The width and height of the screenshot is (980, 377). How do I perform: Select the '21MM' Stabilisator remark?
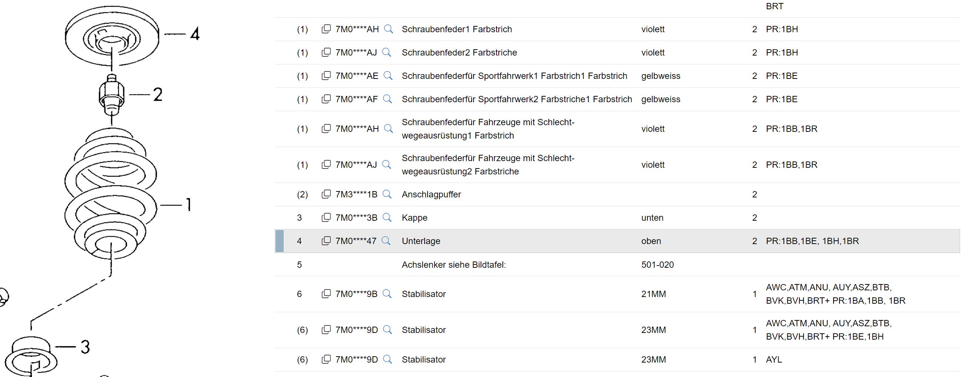tap(653, 294)
